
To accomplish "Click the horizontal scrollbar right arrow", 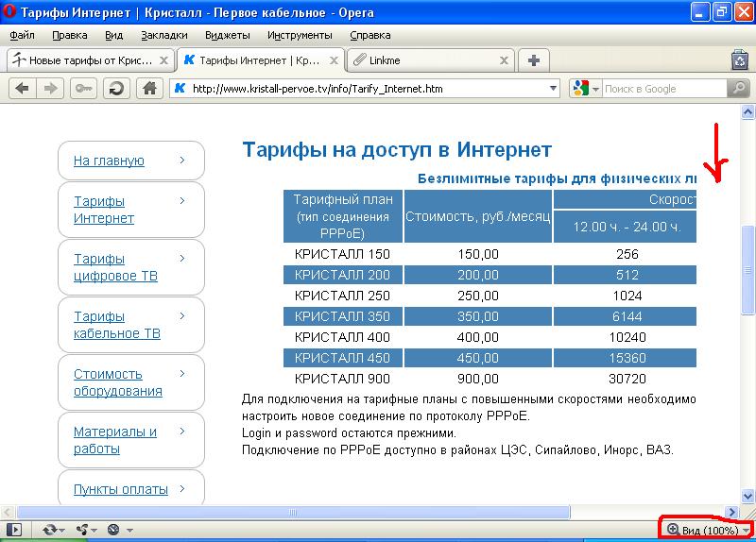I will [731, 512].
